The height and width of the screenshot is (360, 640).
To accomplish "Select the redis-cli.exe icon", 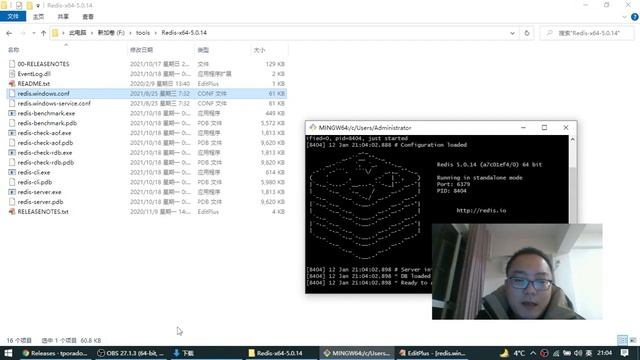I will (x=12, y=172).
